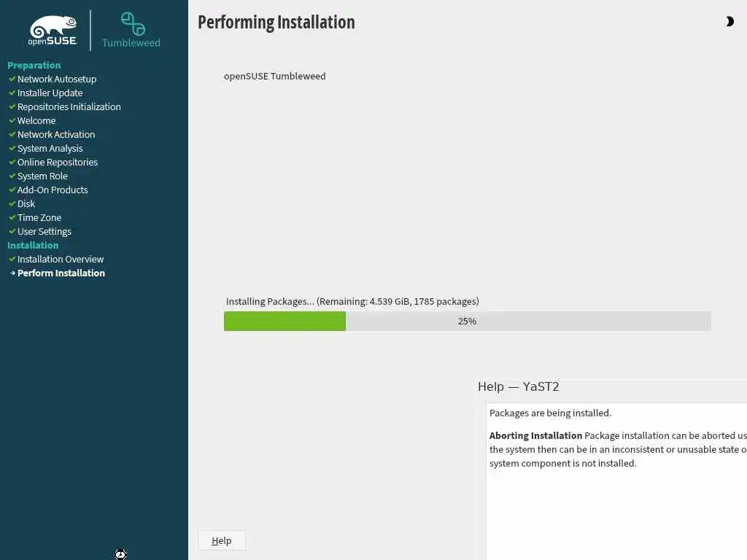Select System Analysis step
747x560 pixels.
[x=50, y=148]
